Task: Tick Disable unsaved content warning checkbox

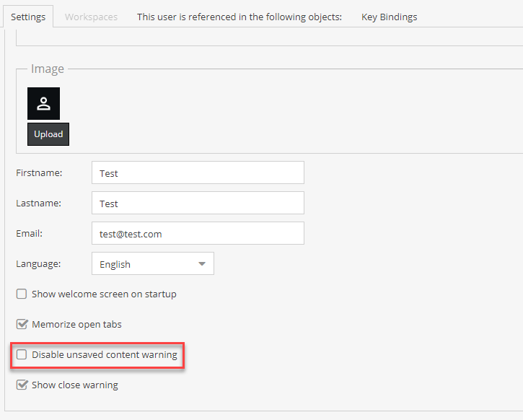Action: (x=22, y=354)
